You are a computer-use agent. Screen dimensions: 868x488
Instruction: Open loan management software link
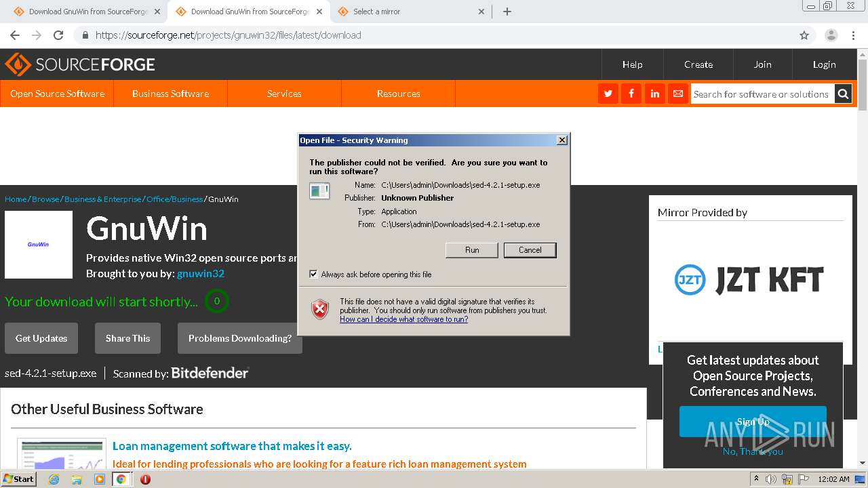pos(232,446)
